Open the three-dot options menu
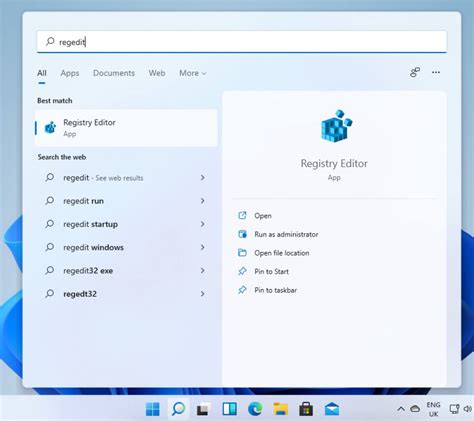 click(436, 72)
